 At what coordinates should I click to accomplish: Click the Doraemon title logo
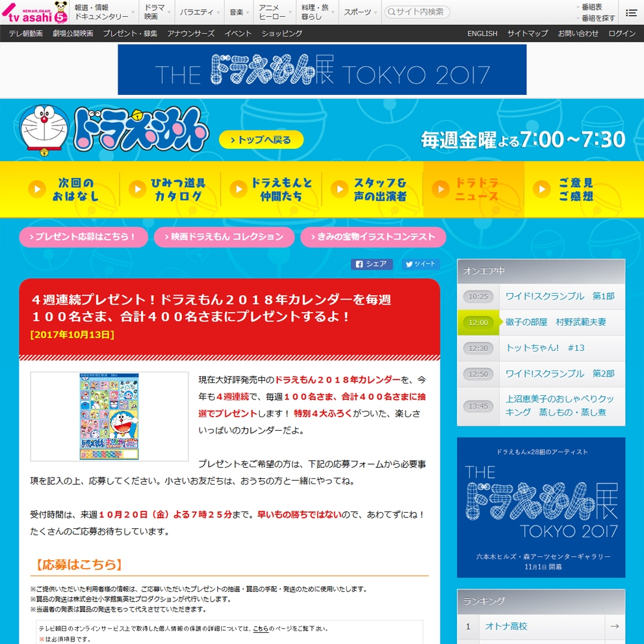click(x=141, y=129)
